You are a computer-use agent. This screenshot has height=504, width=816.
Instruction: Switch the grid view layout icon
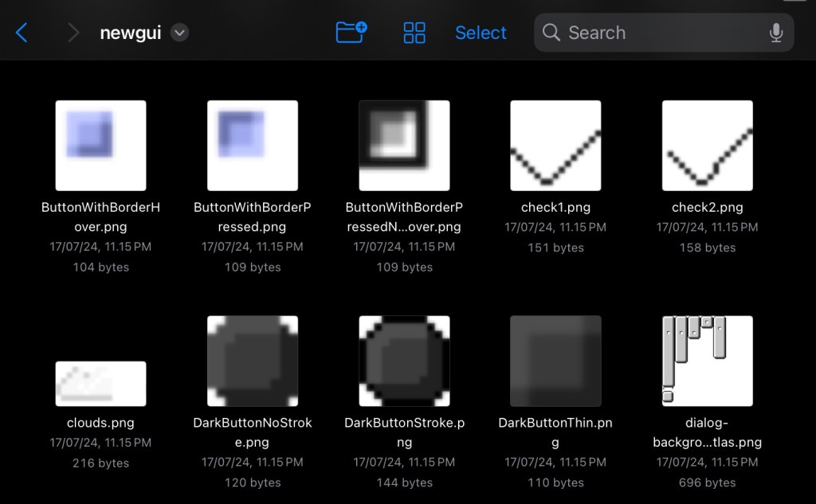(414, 33)
